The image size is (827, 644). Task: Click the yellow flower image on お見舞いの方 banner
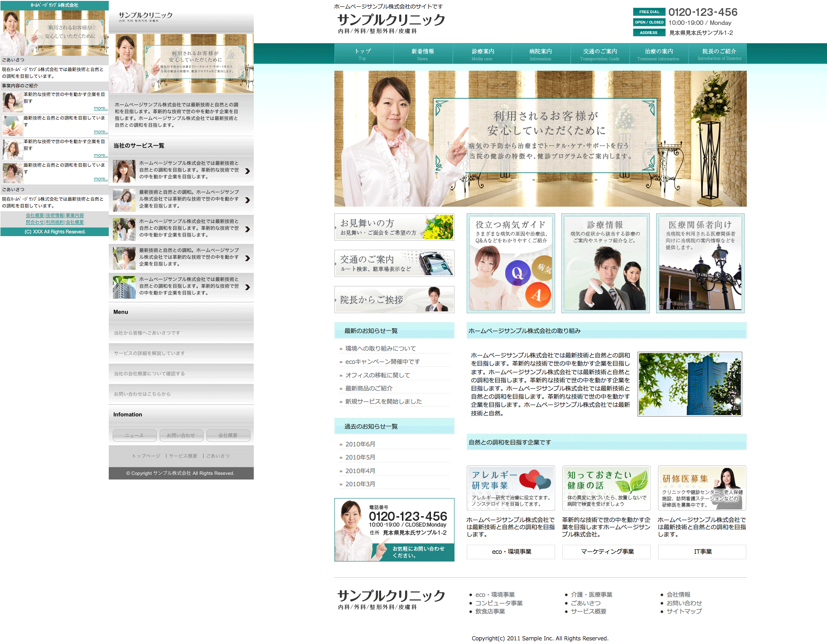pos(439,227)
